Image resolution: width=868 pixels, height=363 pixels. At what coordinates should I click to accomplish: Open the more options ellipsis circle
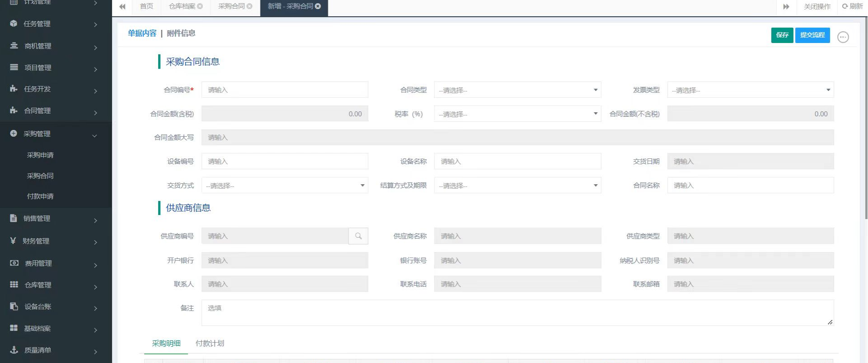tap(843, 37)
